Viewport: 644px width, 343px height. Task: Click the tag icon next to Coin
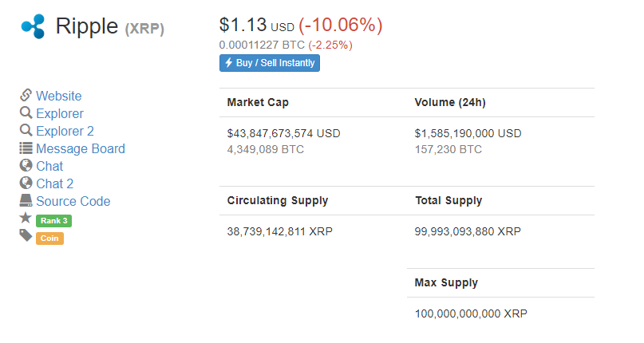(26, 235)
